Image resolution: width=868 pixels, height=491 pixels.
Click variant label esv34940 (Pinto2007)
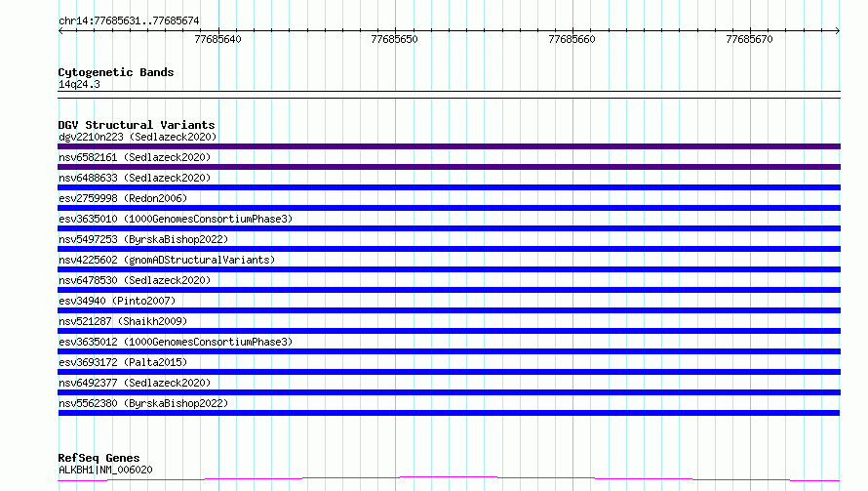(117, 301)
